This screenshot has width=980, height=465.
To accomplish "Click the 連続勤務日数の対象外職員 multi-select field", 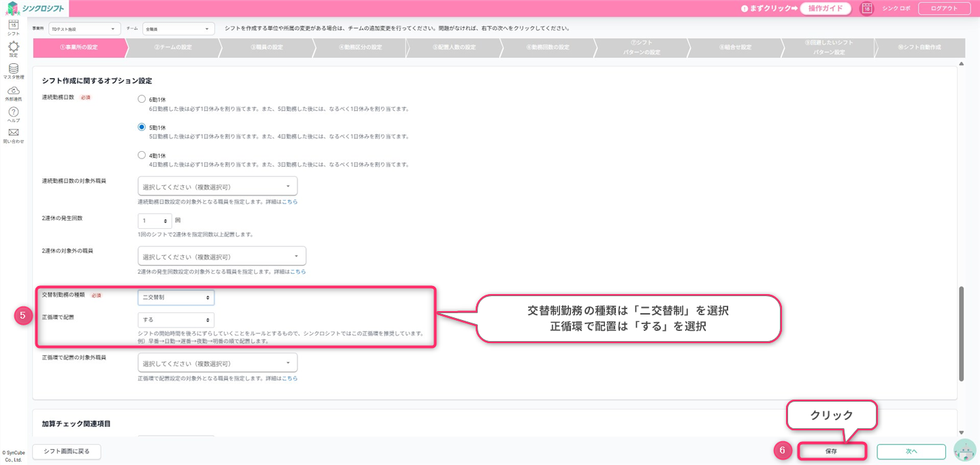I will point(217,186).
